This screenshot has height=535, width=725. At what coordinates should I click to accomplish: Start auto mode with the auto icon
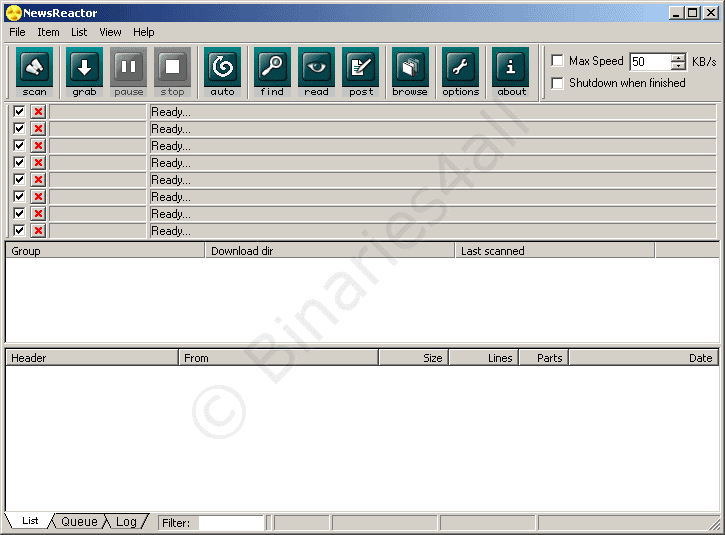coord(222,72)
